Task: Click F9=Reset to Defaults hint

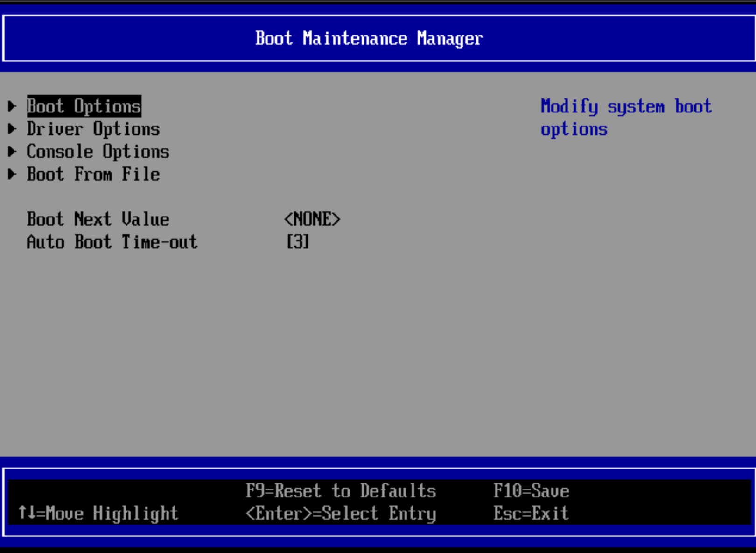Action: pos(341,491)
